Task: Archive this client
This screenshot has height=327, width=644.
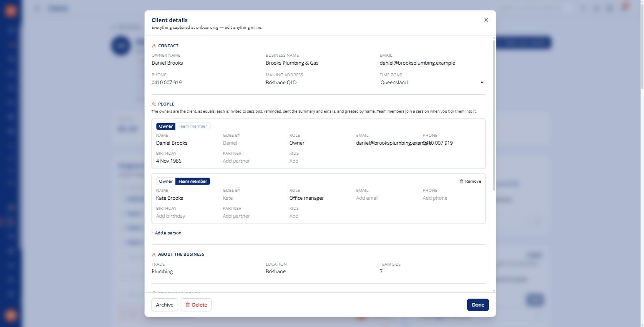Action: click(165, 305)
